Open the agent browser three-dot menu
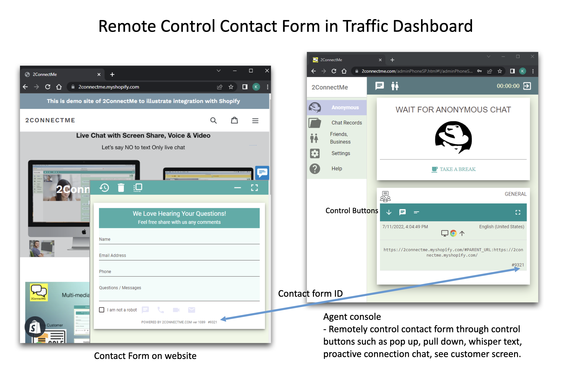588x368 pixels. [533, 71]
